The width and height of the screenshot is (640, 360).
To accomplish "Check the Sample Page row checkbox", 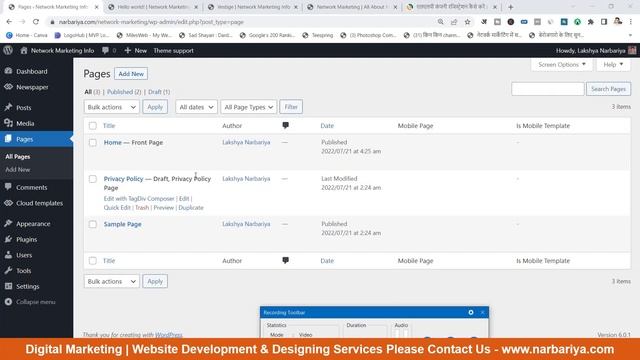I will point(93,224).
